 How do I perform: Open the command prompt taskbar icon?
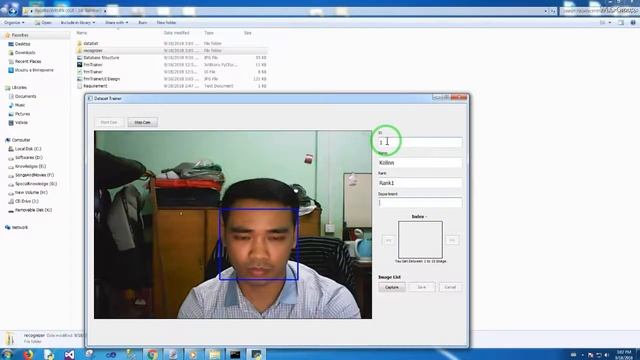click(x=235, y=355)
